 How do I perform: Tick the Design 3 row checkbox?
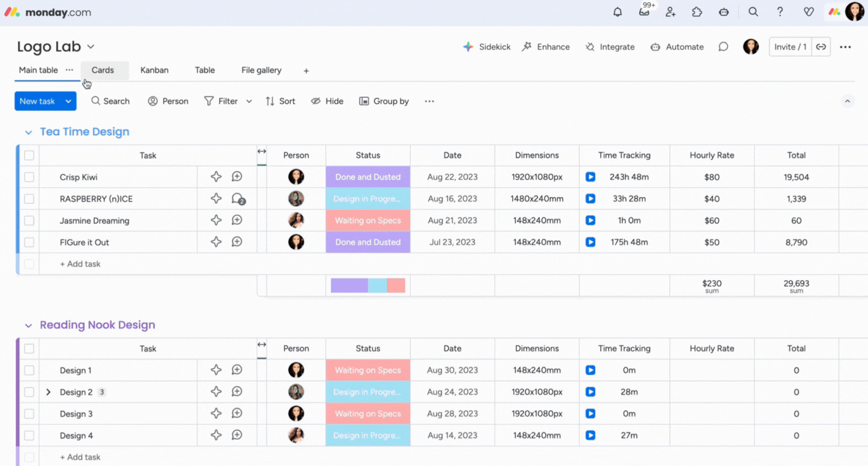(29, 414)
